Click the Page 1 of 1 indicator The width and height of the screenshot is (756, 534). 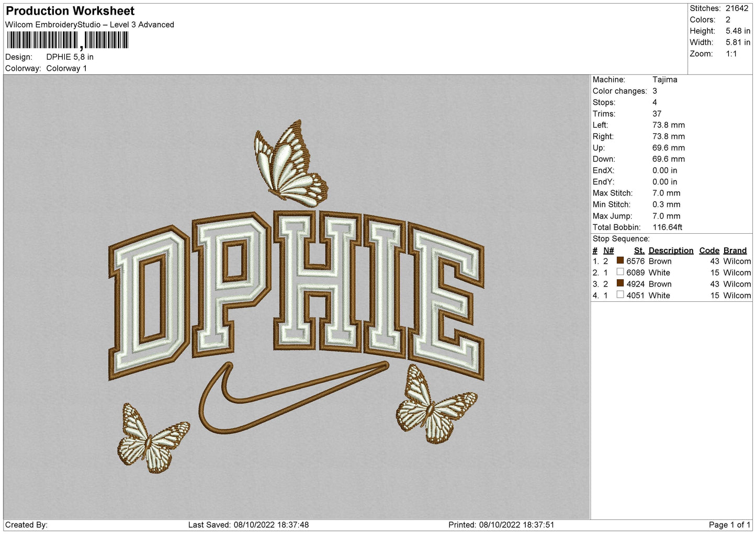coord(729,525)
